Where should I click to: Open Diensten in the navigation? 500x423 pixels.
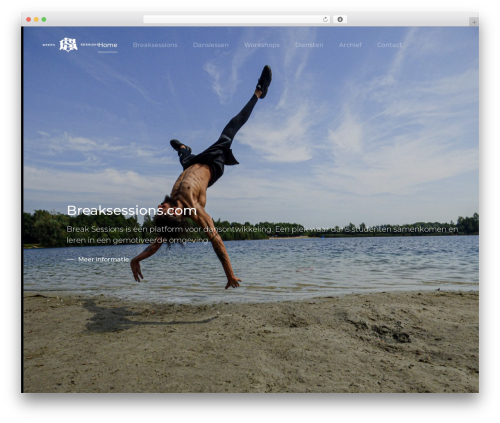point(309,45)
